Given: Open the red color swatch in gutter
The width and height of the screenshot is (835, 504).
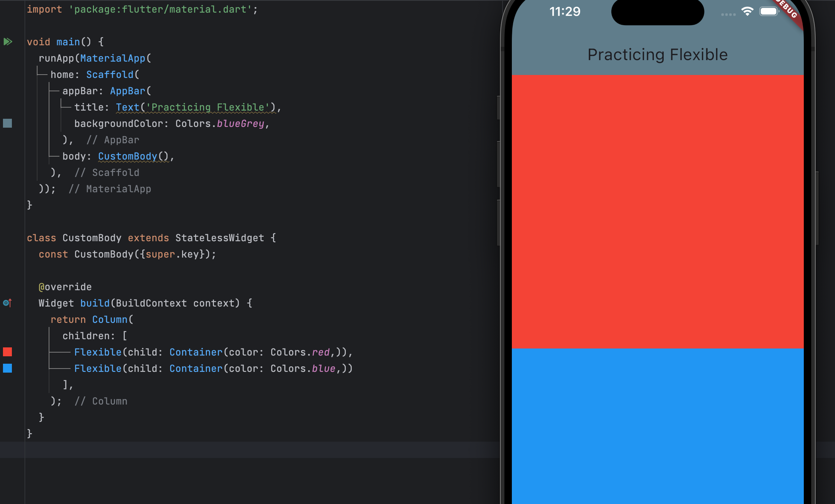Looking at the screenshot, I should (x=7, y=352).
